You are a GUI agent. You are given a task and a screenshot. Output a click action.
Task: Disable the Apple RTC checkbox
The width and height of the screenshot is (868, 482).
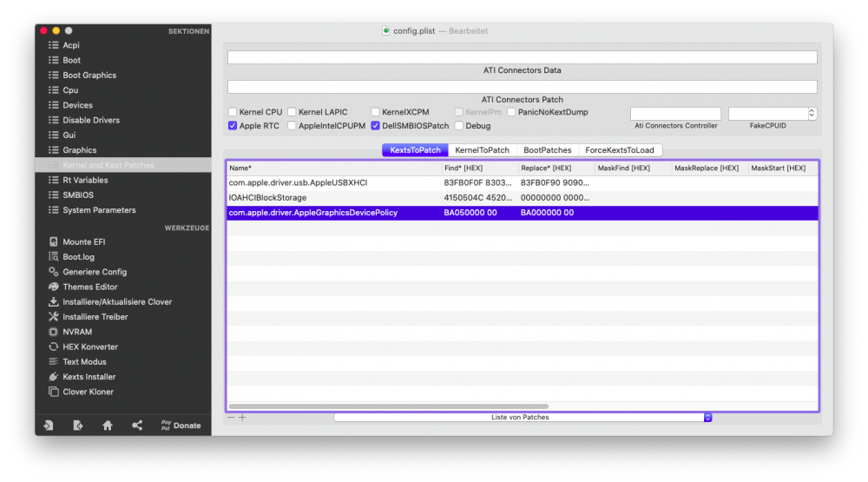point(233,126)
